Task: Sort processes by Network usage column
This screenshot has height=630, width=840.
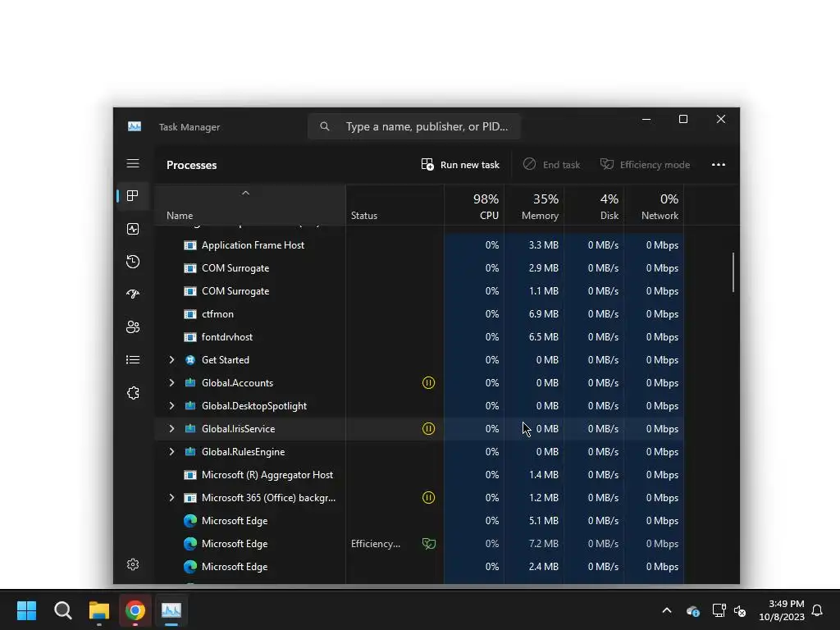Action: [654, 206]
